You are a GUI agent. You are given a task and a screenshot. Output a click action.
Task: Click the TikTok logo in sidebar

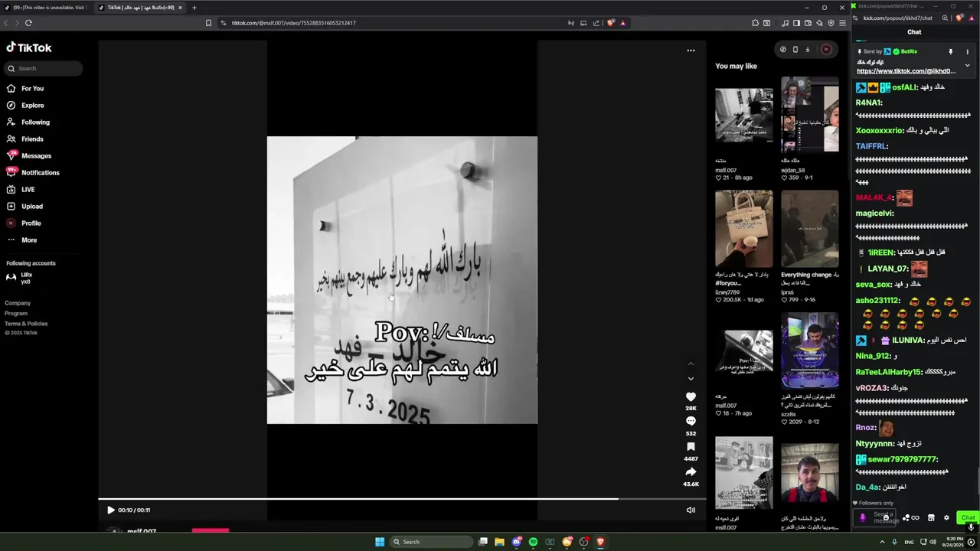[x=29, y=47]
